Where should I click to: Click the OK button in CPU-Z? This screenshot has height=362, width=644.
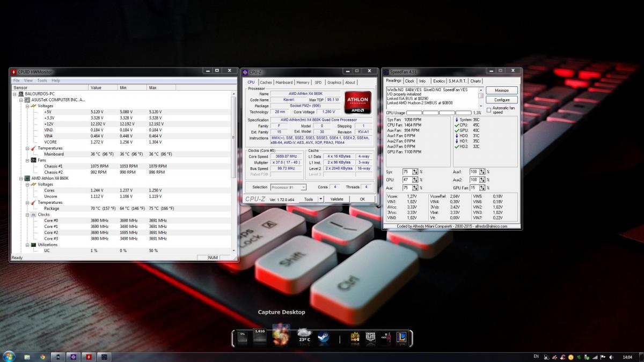pos(362,199)
